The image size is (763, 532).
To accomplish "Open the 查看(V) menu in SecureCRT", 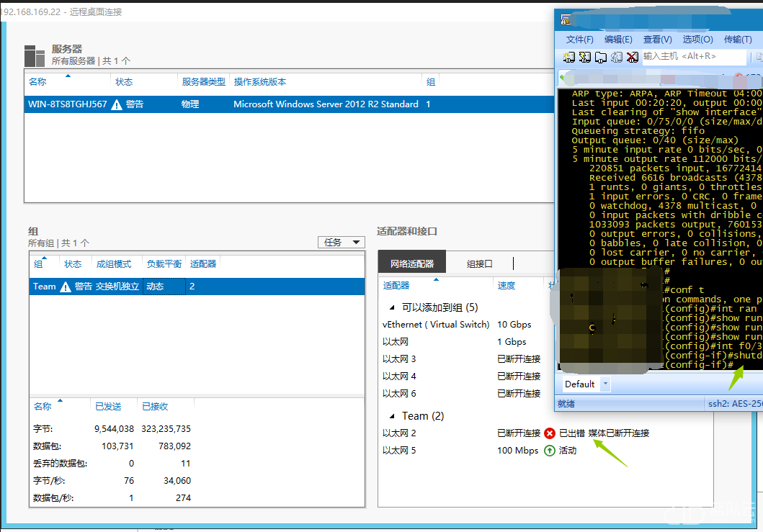I will tap(657, 40).
